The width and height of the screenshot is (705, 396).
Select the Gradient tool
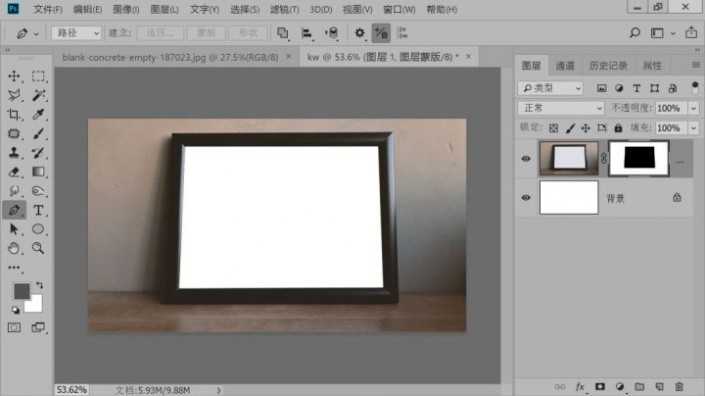[38, 172]
